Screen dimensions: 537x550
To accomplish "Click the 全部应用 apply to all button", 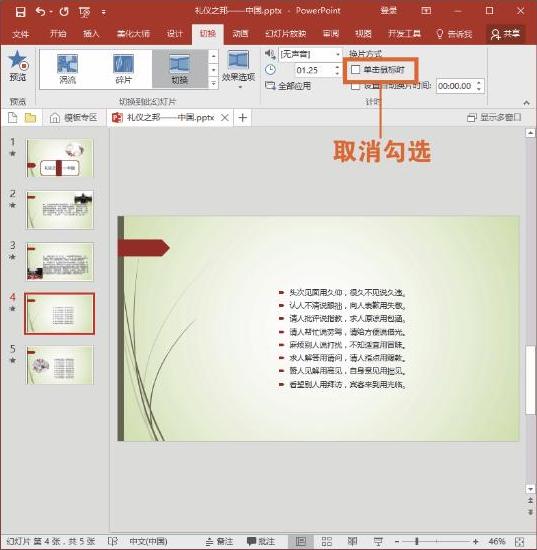I will pyautogui.click(x=288, y=86).
